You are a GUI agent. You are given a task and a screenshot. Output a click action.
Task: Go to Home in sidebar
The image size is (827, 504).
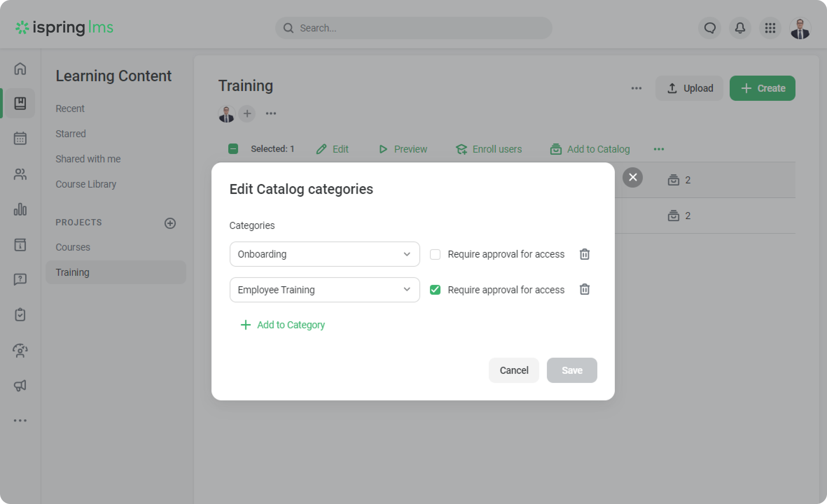(x=20, y=69)
